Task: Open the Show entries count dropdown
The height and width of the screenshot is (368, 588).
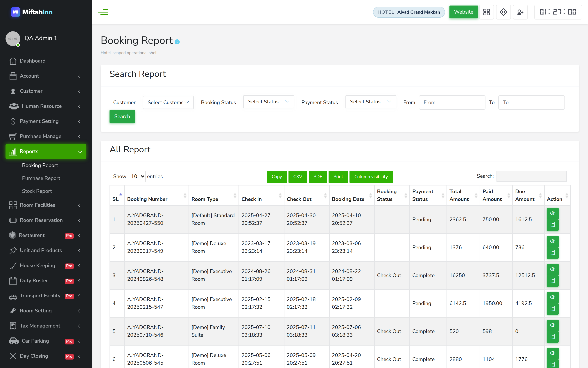Action: tap(137, 176)
